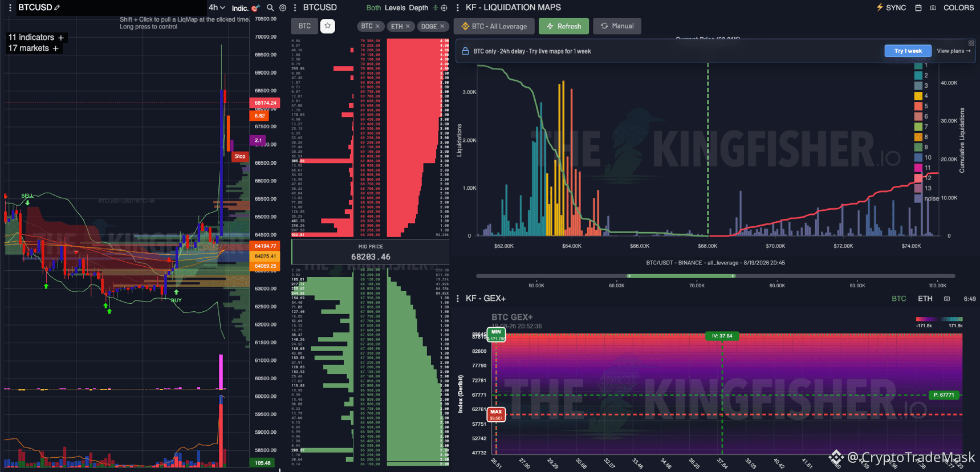The image size is (980, 472).
Task: Open the BTC - All Leverage selector
Action: point(494,26)
